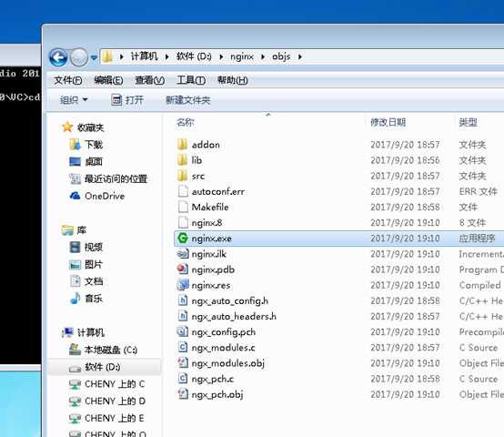Open 音乐 library
The width and height of the screenshot is (504, 437).
pos(86,299)
